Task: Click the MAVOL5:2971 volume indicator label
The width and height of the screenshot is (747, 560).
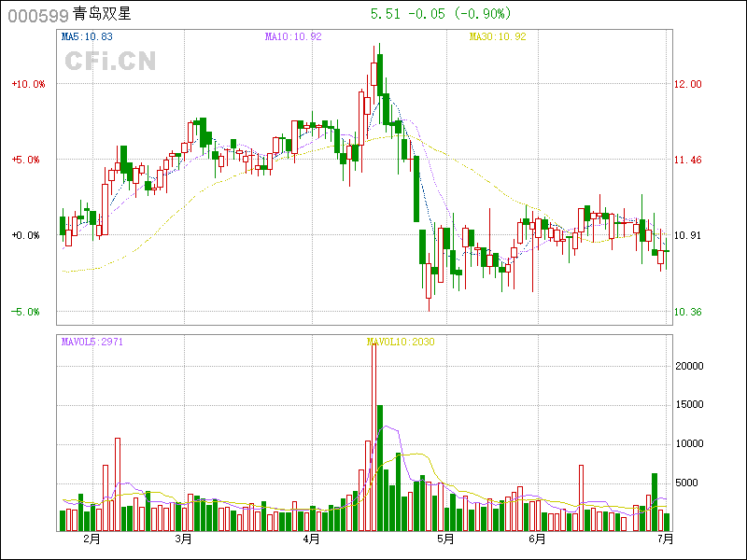Action: [92, 342]
